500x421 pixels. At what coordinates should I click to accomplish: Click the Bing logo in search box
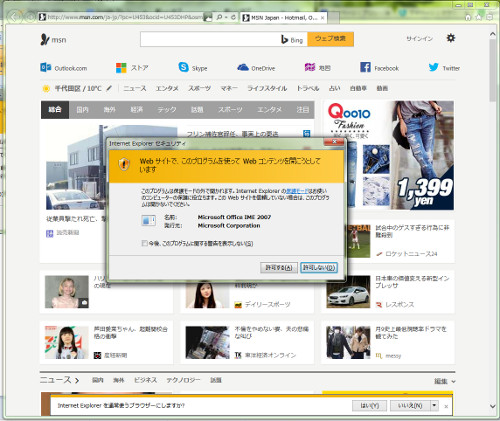[x=292, y=40]
